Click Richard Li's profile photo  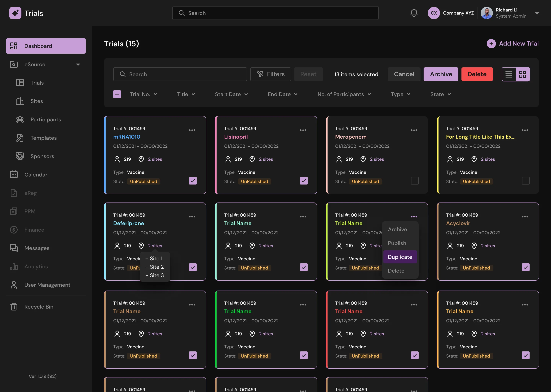(487, 13)
